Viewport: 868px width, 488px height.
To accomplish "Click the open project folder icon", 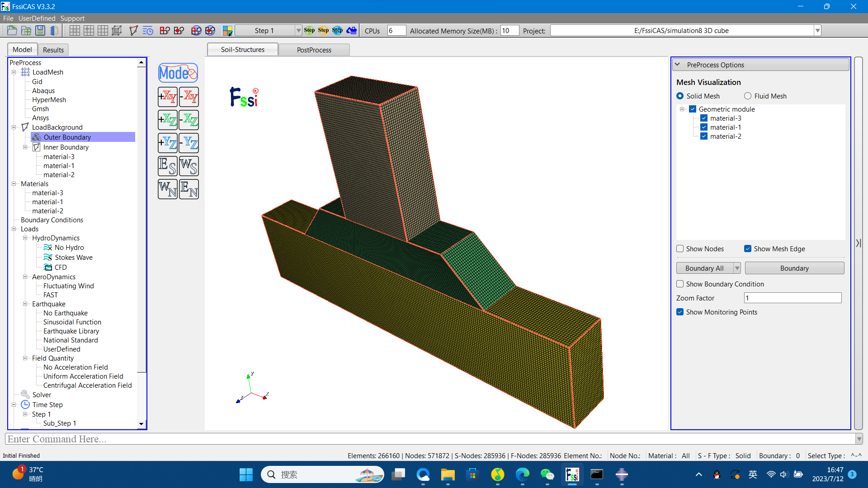I will (x=12, y=30).
